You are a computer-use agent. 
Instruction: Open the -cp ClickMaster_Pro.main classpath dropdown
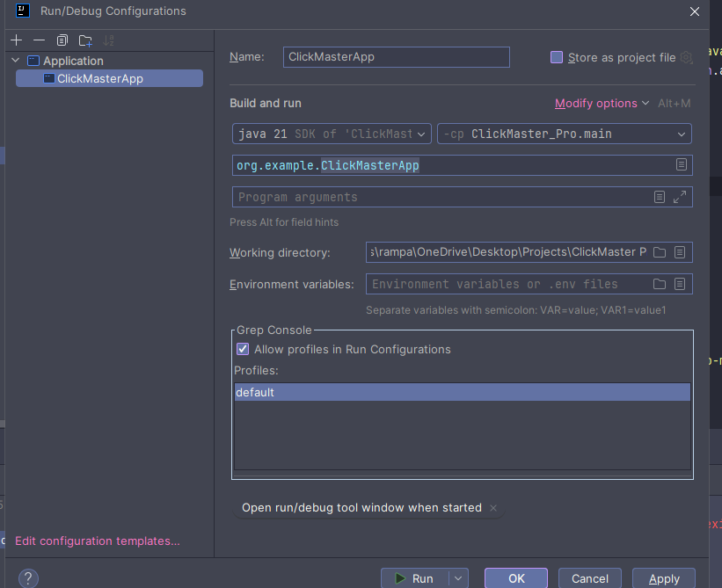(x=564, y=134)
